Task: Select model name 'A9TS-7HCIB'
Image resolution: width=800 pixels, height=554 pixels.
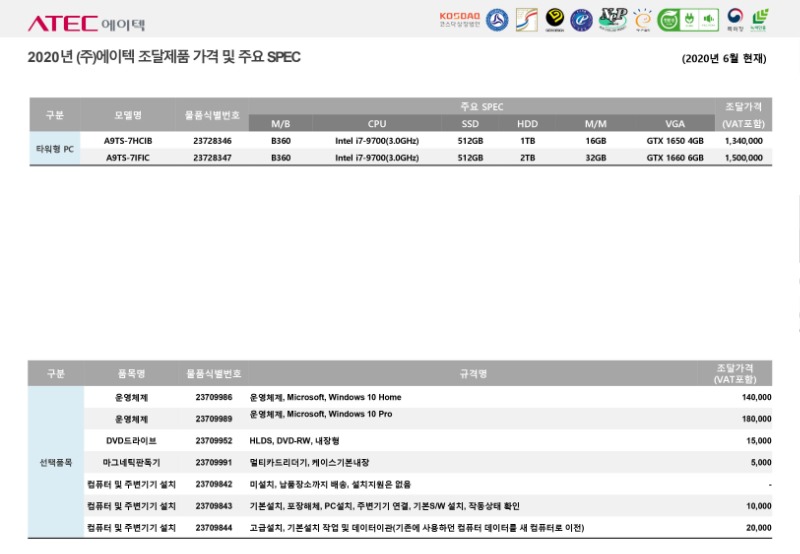Action: point(128,141)
